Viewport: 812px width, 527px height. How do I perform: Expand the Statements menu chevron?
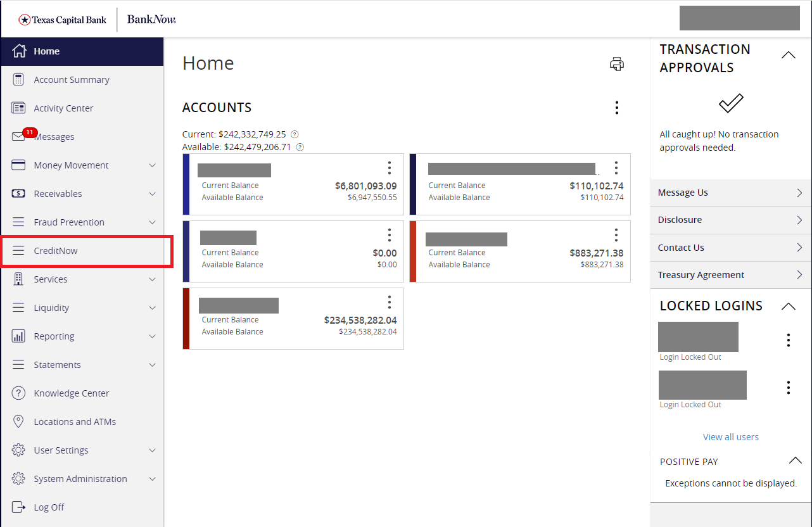coord(152,365)
